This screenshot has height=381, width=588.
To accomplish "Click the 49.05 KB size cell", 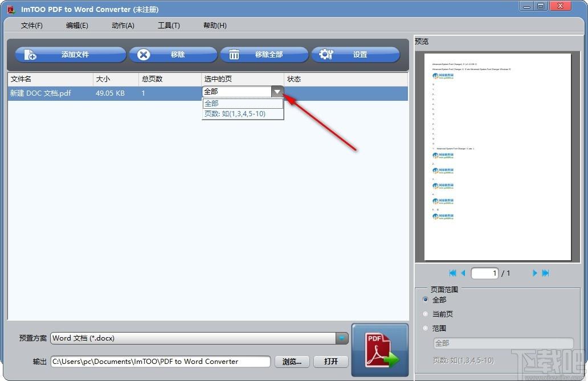I will coord(110,93).
